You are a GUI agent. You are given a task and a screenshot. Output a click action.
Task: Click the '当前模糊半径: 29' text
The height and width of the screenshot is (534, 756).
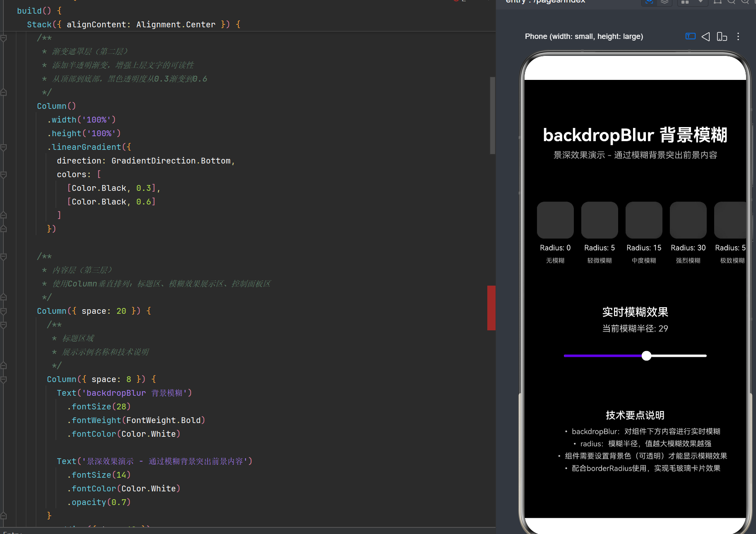coord(635,328)
